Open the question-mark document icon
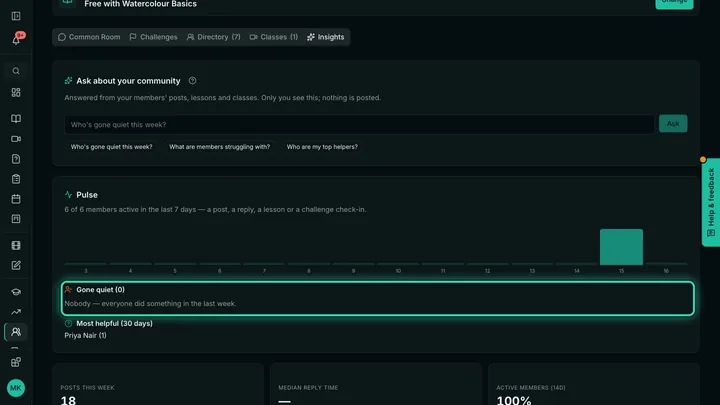The width and height of the screenshot is (720, 405). [16, 159]
